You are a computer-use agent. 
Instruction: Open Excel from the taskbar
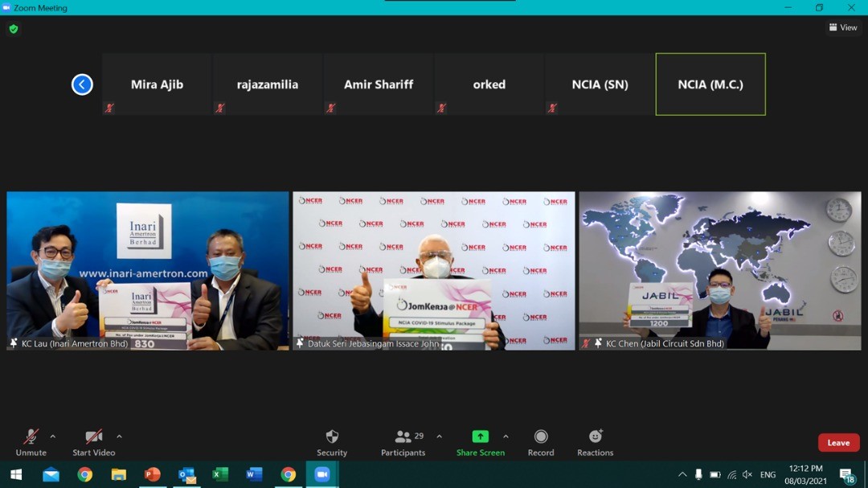(220, 474)
